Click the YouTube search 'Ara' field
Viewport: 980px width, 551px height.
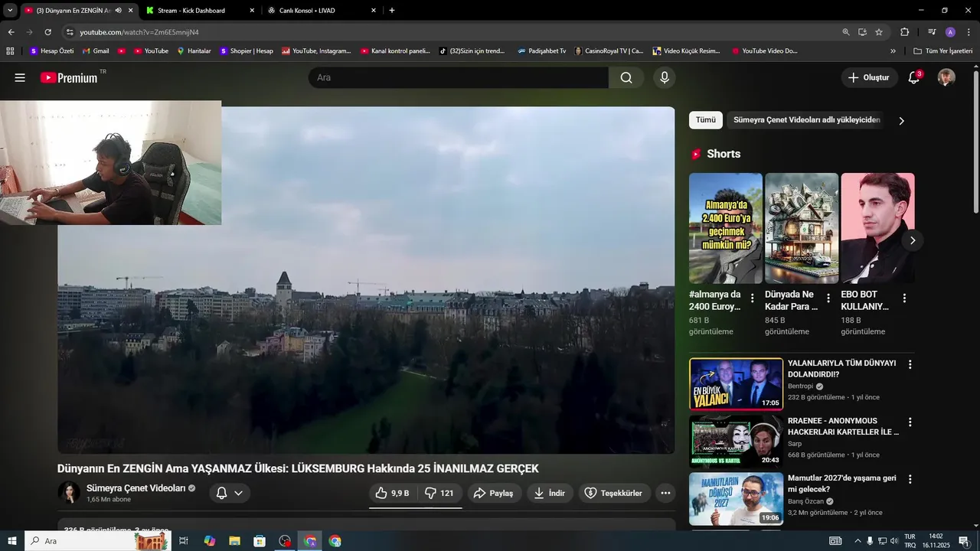pyautogui.click(x=458, y=77)
